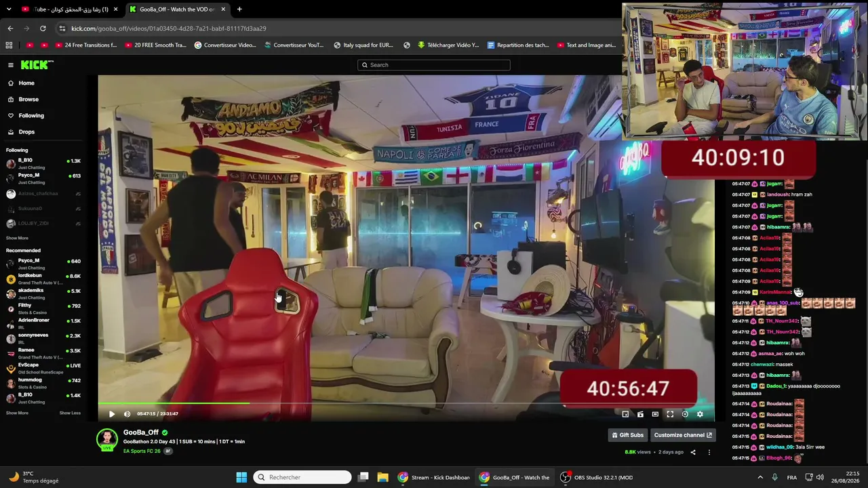The width and height of the screenshot is (868, 488).
Task: Click the Gift Subs button
Action: (x=627, y=435)
